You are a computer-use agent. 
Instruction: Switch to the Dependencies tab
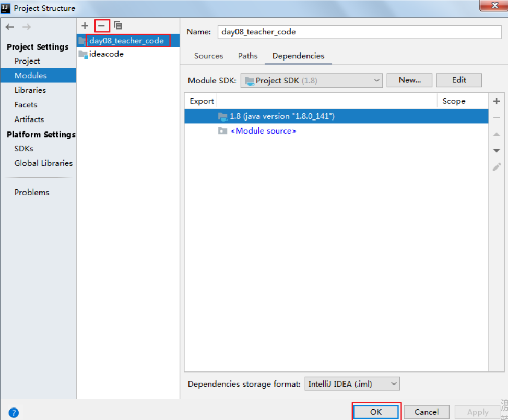click(299, 56)
